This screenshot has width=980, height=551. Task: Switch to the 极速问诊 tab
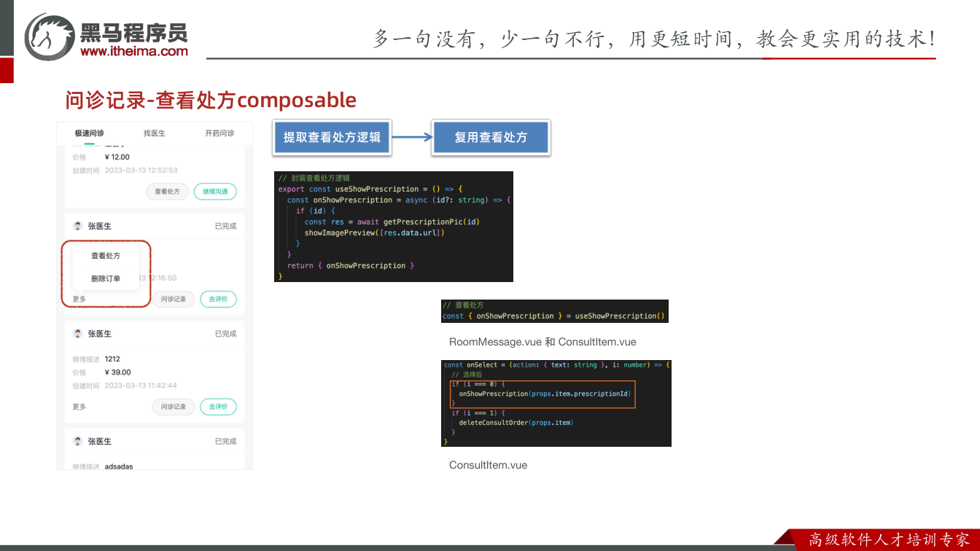click(89, 133)
